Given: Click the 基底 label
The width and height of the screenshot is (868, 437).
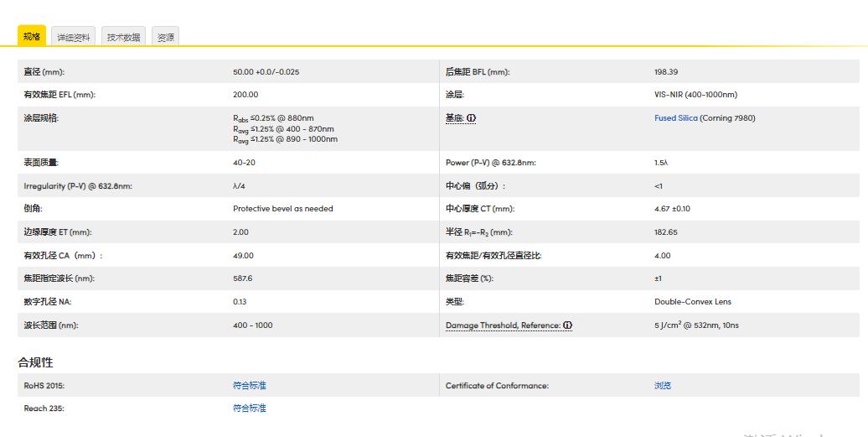Looking at the screenshot, I should click(454, 118).
